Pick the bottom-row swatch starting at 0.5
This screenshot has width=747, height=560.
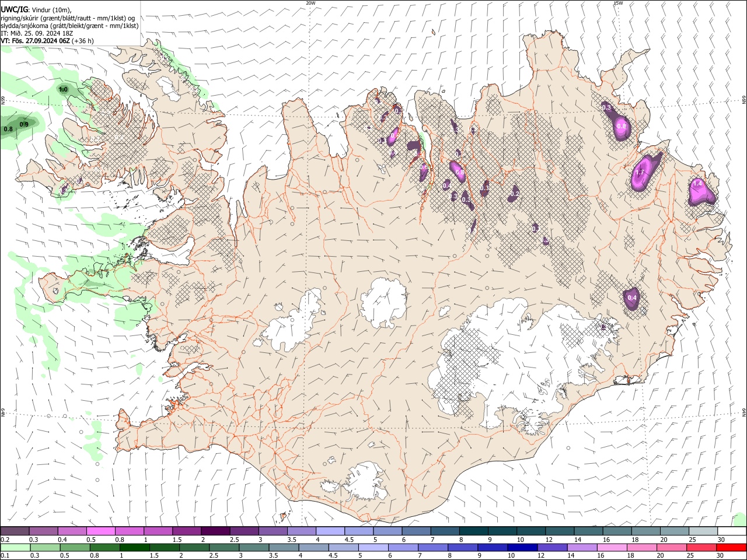pyautogui.click(x=75, y=547)
